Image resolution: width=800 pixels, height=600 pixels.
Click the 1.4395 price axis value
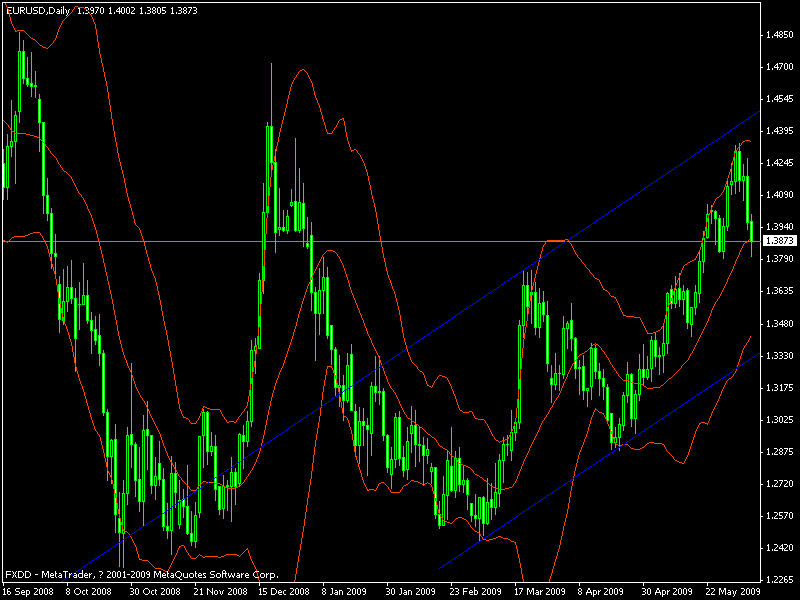pos(780,131)
